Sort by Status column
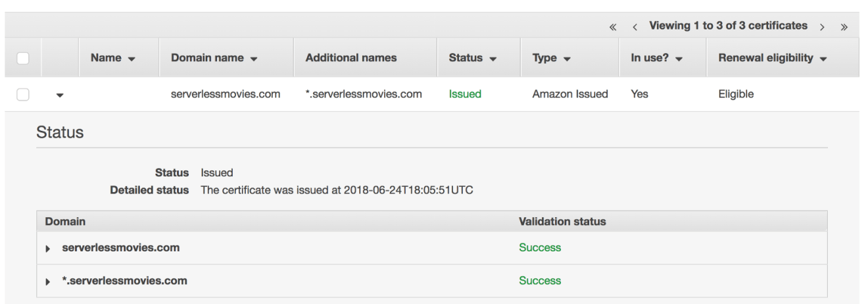Viewport: 868px width, 304px height. tap(472, 58)
